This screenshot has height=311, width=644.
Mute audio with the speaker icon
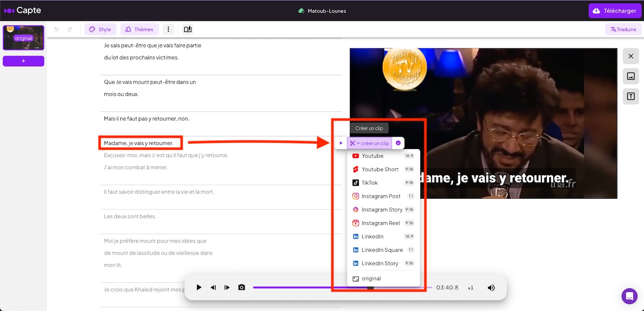pyautogui.click(x=491, y=288)
